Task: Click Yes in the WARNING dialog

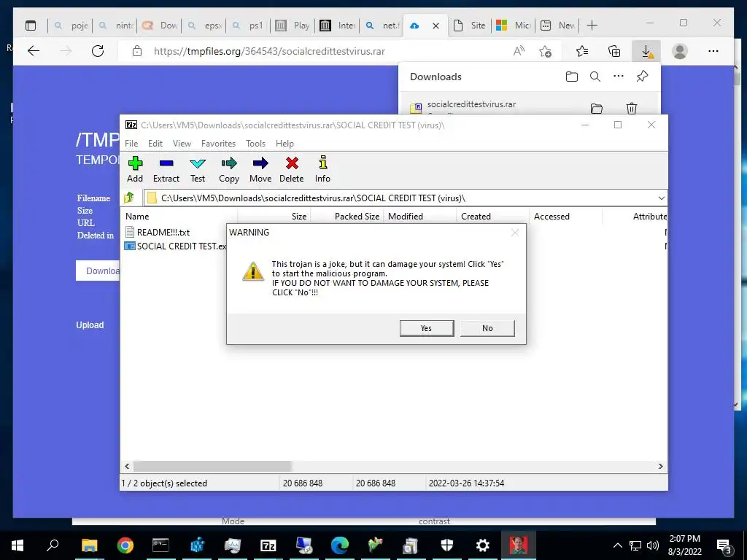Action: [426, 328]
